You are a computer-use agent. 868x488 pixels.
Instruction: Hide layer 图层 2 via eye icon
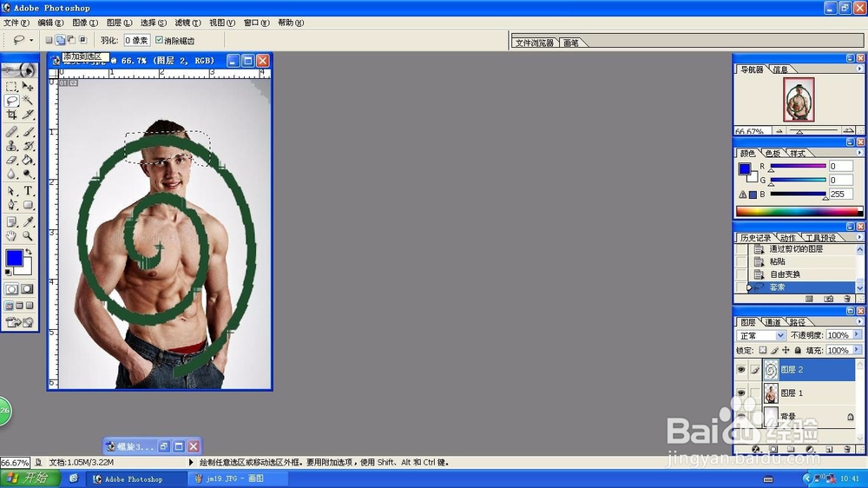point(741,369)
